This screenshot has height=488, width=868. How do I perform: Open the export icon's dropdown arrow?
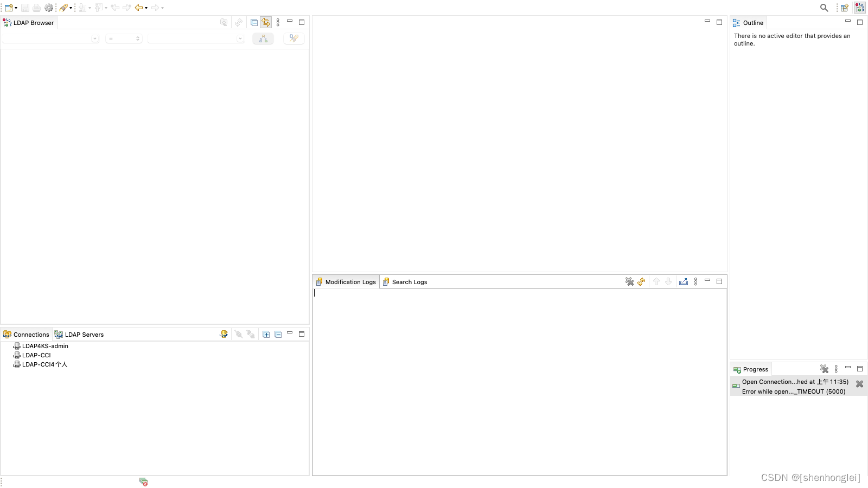coord(106,8)
